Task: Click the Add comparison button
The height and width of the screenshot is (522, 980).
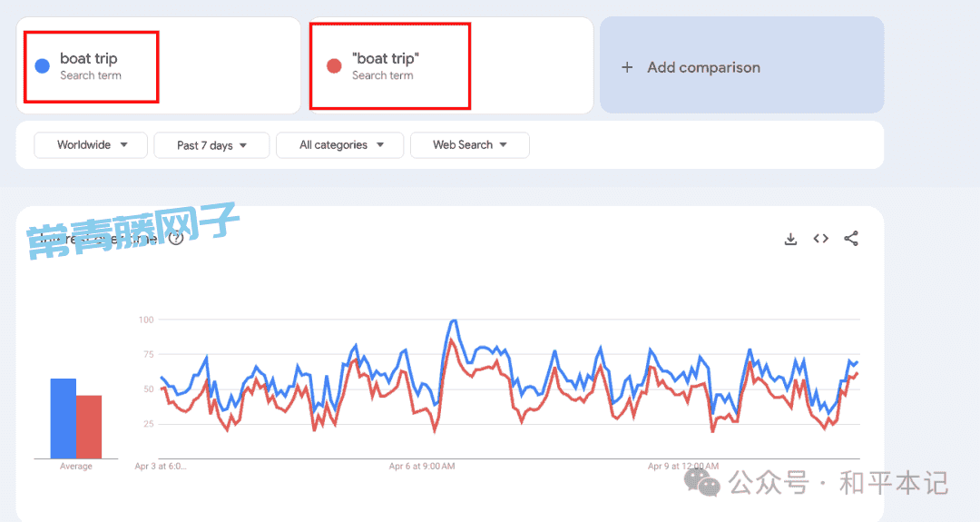Action: pos(742,65)
